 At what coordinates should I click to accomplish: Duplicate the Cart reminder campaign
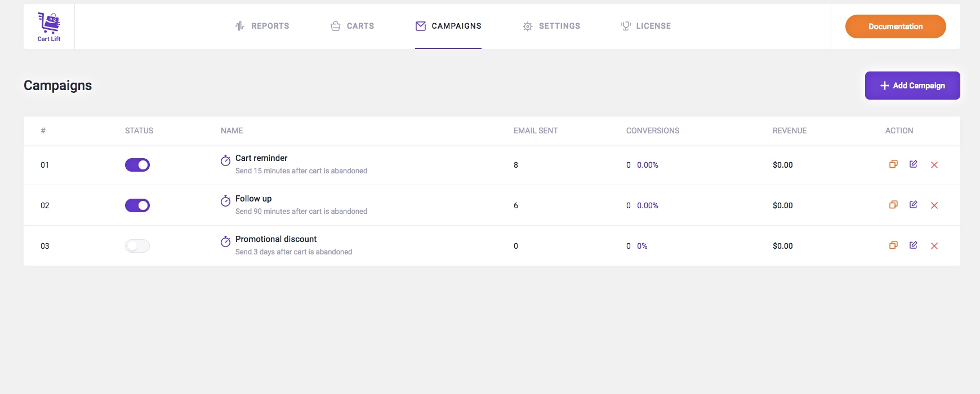[893, 164]
